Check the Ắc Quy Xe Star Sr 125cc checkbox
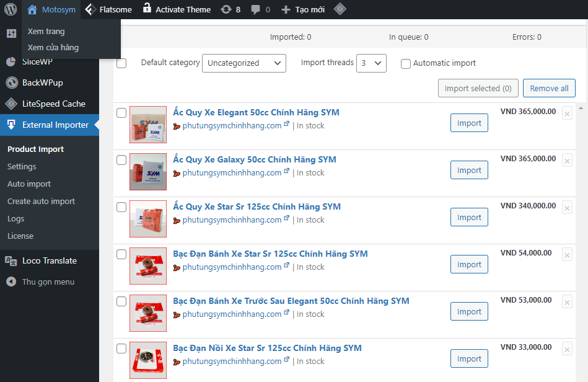588x382 pixels. [x=121, y=207]
